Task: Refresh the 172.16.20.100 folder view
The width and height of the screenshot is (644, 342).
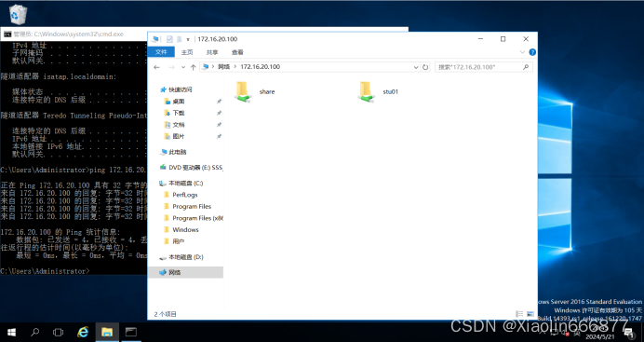Action: [x=425, y=67]
